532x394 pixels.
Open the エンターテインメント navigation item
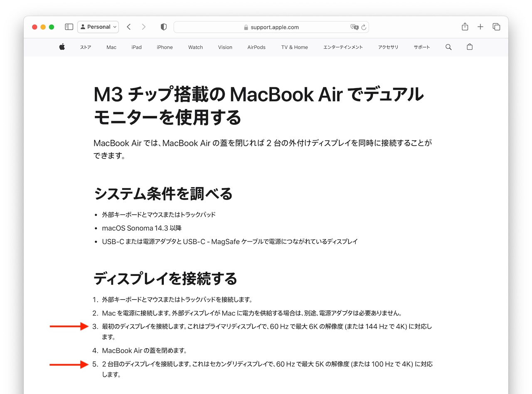(343, 47)
